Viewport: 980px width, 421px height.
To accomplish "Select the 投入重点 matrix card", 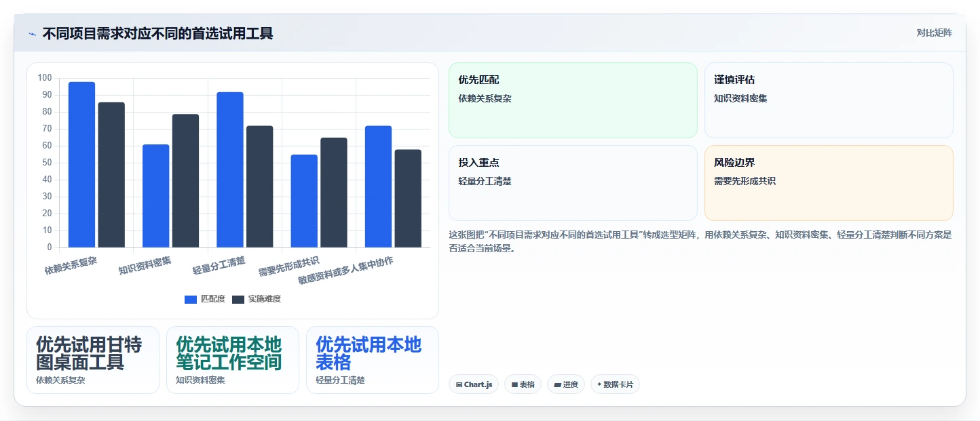I will click(x=573, y=183).
